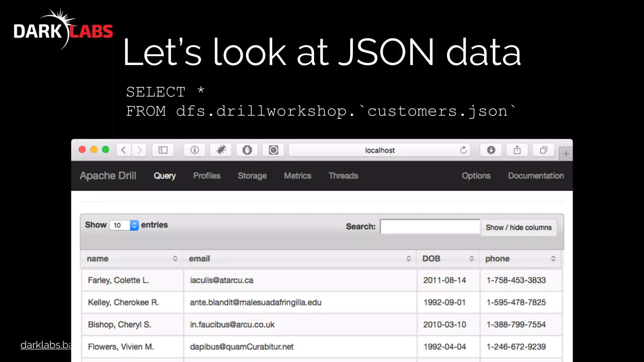Click the Safari back arrow button
This screenshot has width=644, height=362.
coord(124,150)
